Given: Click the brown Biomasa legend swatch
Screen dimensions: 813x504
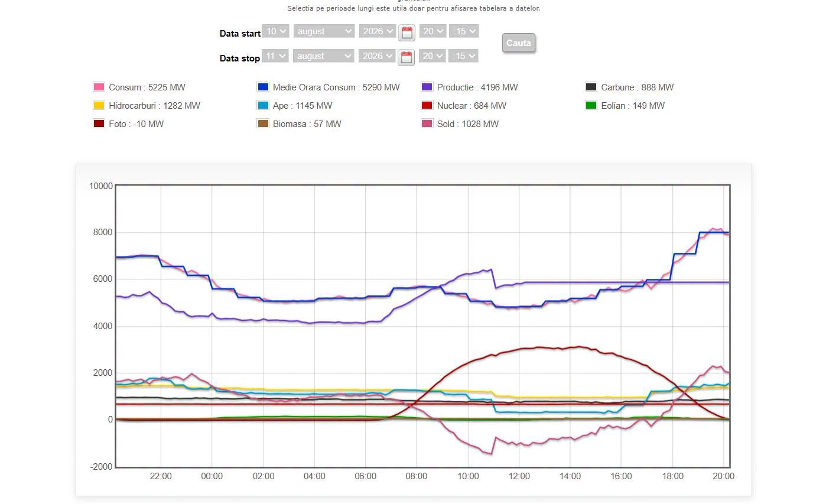Looking at the screenshot, I should (x=263, y=123).
